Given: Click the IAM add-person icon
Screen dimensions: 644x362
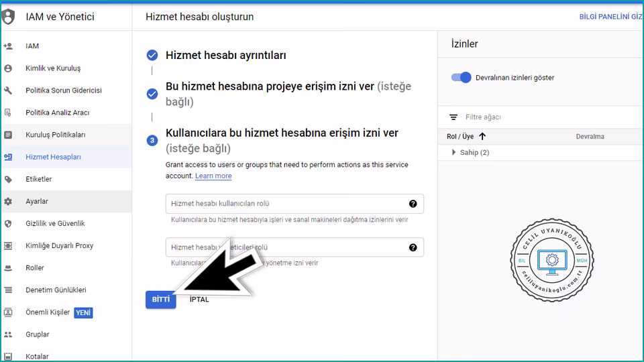Looking at the screenshot, I should [8, 46].
